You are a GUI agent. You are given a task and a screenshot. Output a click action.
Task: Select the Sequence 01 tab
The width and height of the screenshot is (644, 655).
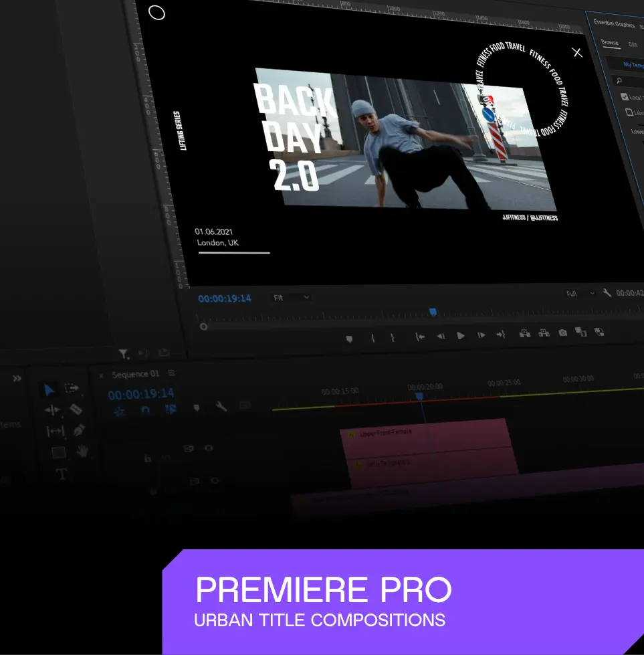pos(136,374)
